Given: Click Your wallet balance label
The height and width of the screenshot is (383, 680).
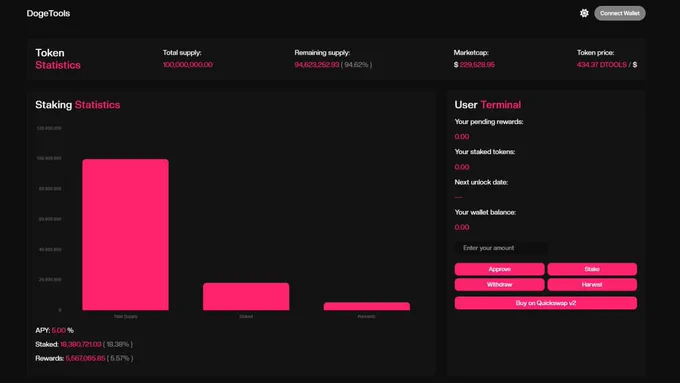Looking at the screenshot, I should pyautogui.click(x=485, y=212).
